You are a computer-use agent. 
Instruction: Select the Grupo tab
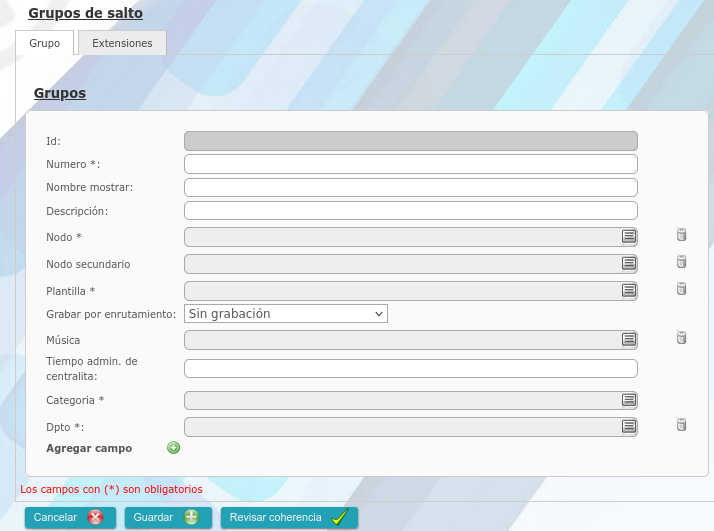click(45, 44)
